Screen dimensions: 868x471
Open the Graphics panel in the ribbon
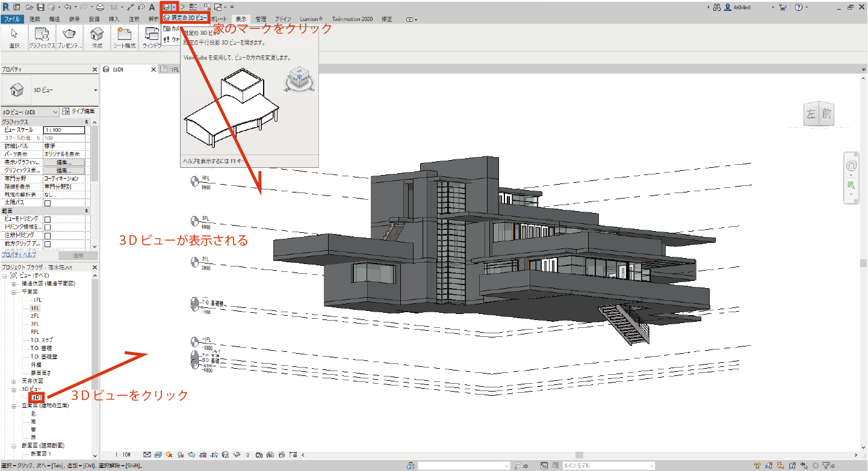click(x=42, y=37)
